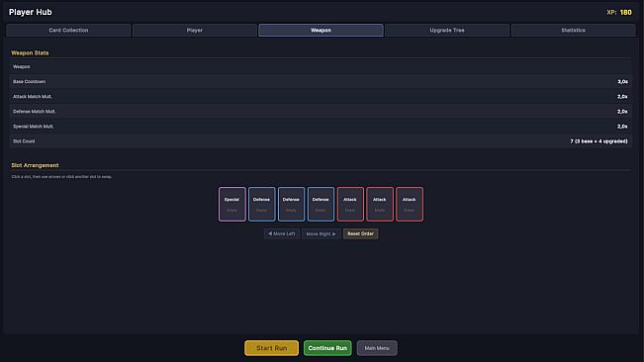Viewport: 644px width, 362px height.
Task: Go to the Statistics tab
Action: pyautogui.click(x=574, y=30)
